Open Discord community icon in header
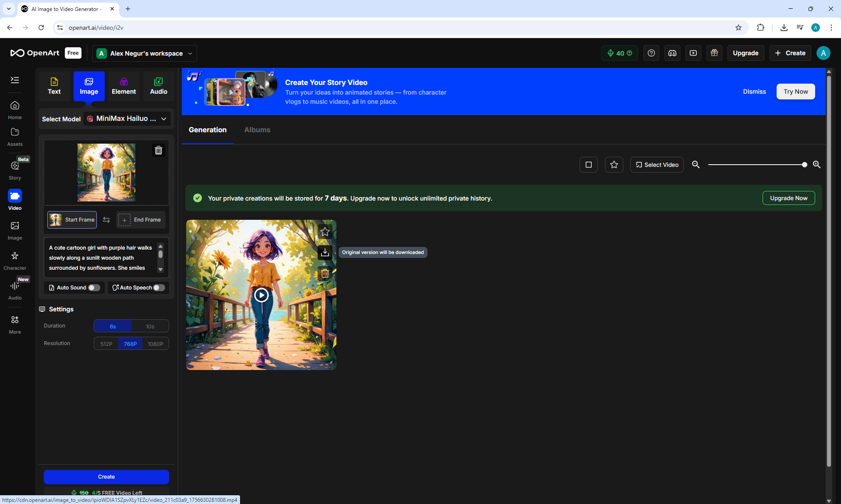 pyautogui.click(x=672, y=53)
